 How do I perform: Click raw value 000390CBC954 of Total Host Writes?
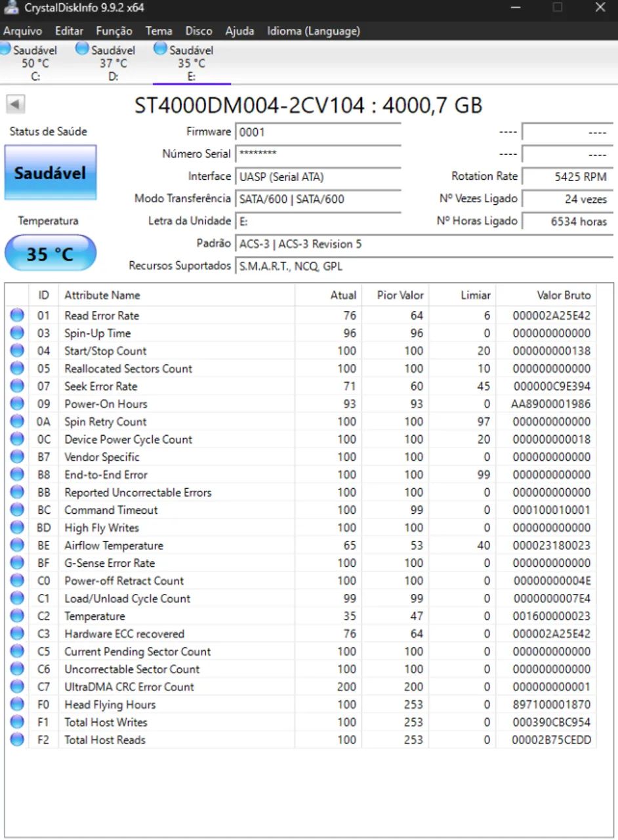(552, 723)
